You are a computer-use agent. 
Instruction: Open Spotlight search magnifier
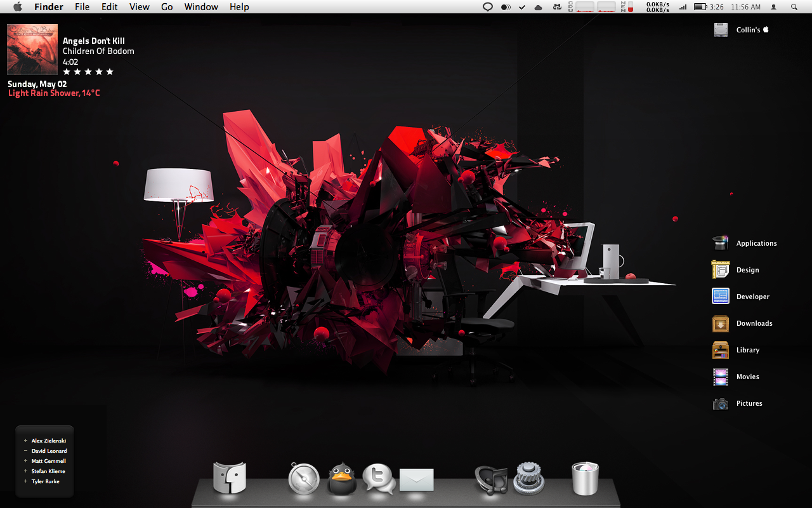pos(794,7)
